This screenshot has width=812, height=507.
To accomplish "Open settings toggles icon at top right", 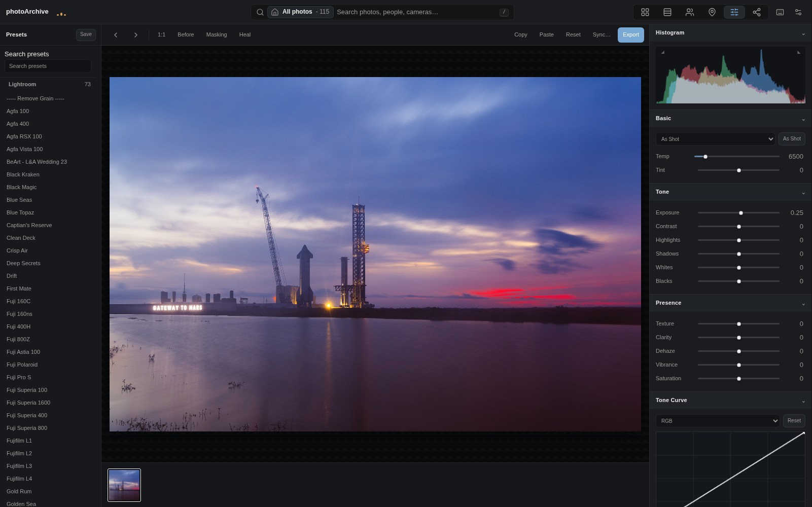I will pos(798,12).
